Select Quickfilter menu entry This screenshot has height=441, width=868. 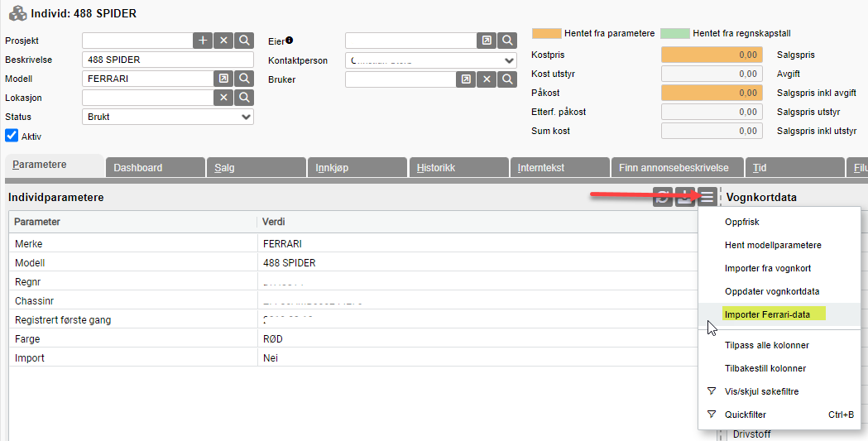point(779,415)
